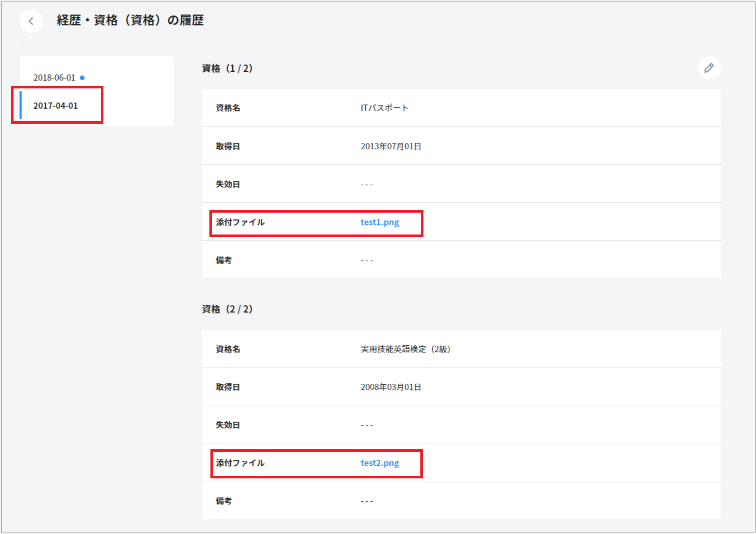The width and height of the screenshot is (756, 534).
Task: Go back using the left chevron button
Action: tap(31, 21)
